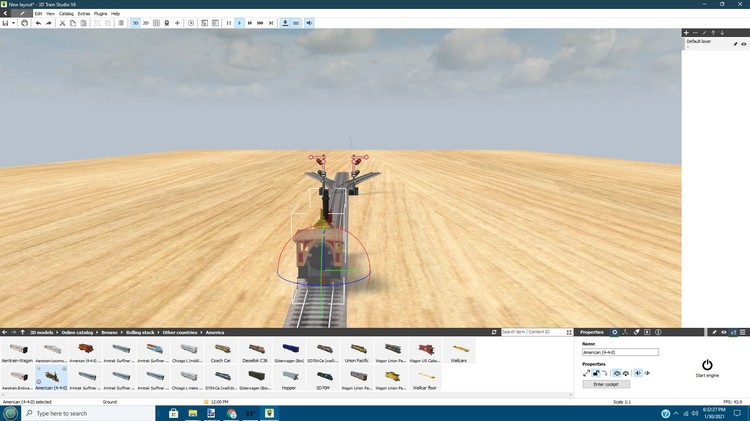The height and width of the screenshot is (421, 750).
Task: Click the cut scissors icon
Action: point(62,23)
